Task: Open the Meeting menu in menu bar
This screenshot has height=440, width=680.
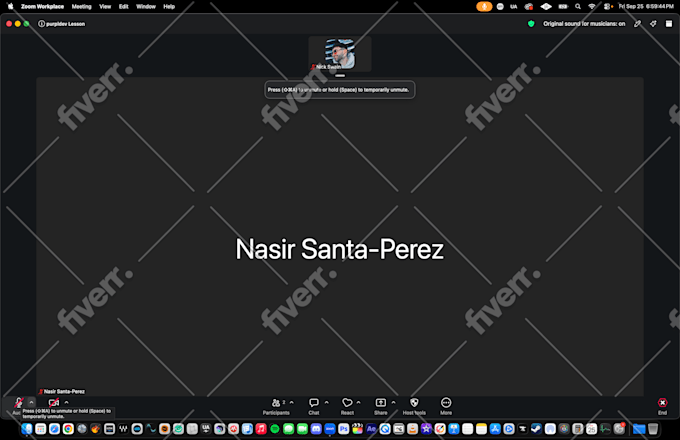Action: pyautogui.click(x=82, y=7)
